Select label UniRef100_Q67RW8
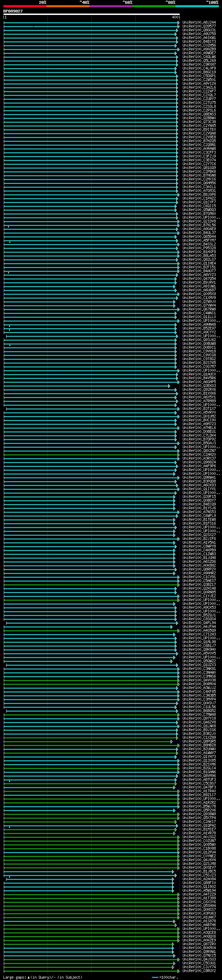This screenshot has width=222, height=980. (x=199, y=309)
